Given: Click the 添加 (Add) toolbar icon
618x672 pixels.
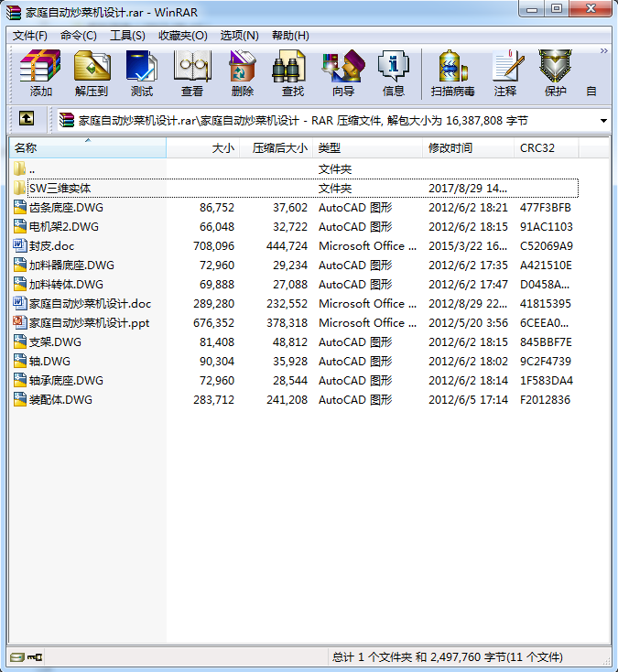Looking at the screenshot, I should (x=40, y=73).
